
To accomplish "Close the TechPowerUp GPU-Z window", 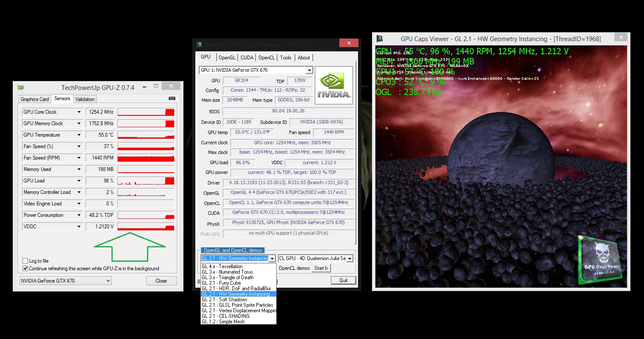I will (171, 86).
